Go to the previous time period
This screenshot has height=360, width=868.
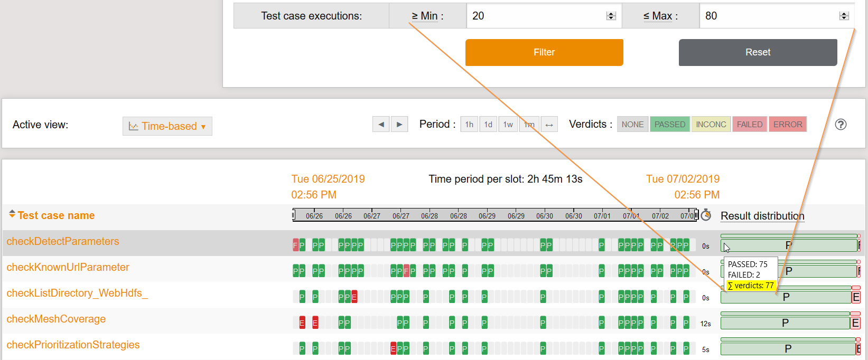(x=380, y=125)
